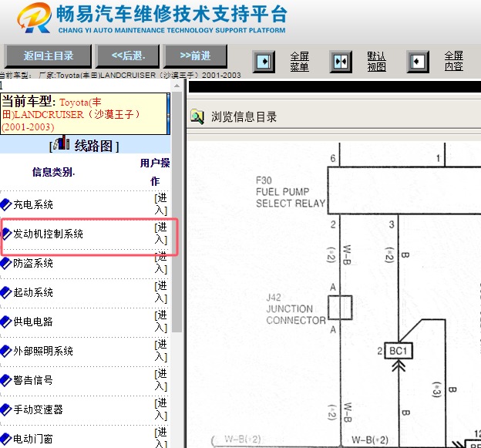The image size is (481, 448).
Task: Click the blue diamond icon beside 手动变速器
Action: coord(6,409)
